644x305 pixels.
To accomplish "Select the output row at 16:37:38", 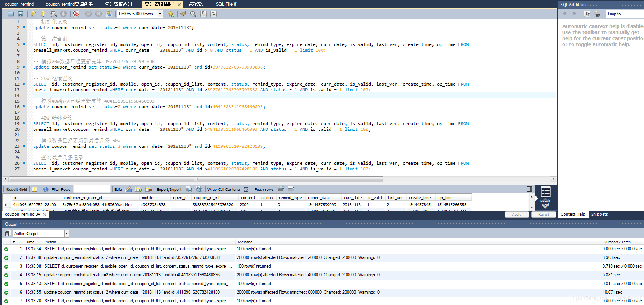I will (x=322, y=257).
